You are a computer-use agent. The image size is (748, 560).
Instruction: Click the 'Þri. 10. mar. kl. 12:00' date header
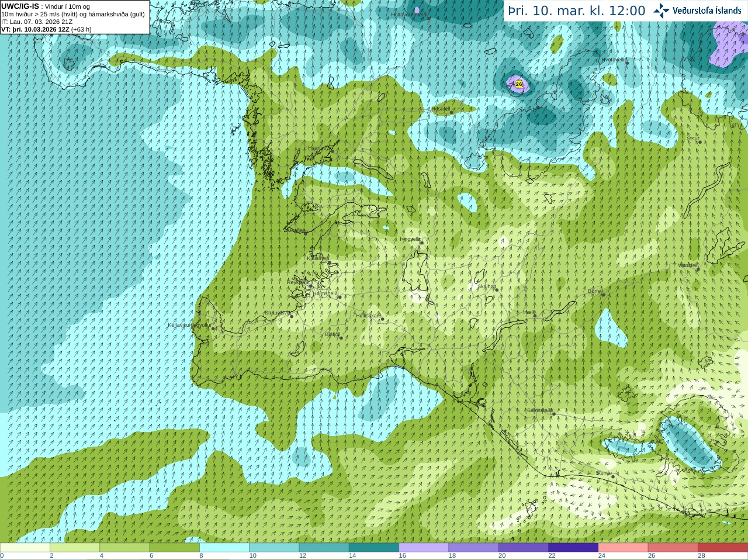coord(576,11)
